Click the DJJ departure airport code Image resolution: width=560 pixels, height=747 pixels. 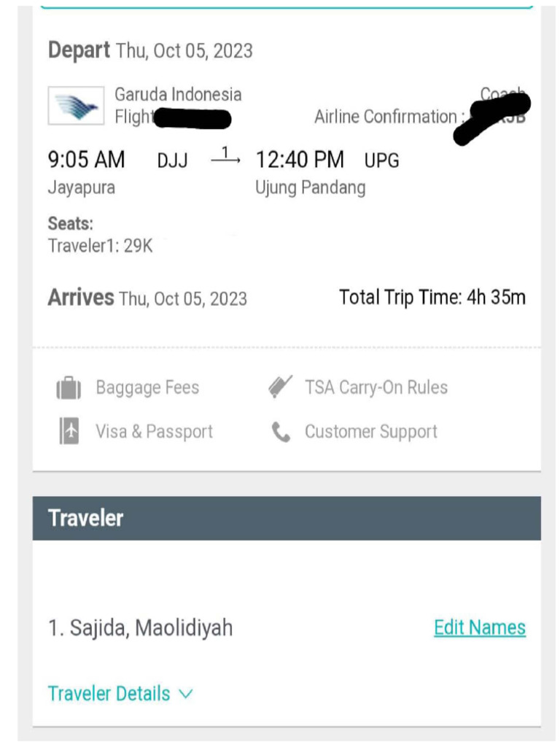(172, 160)
